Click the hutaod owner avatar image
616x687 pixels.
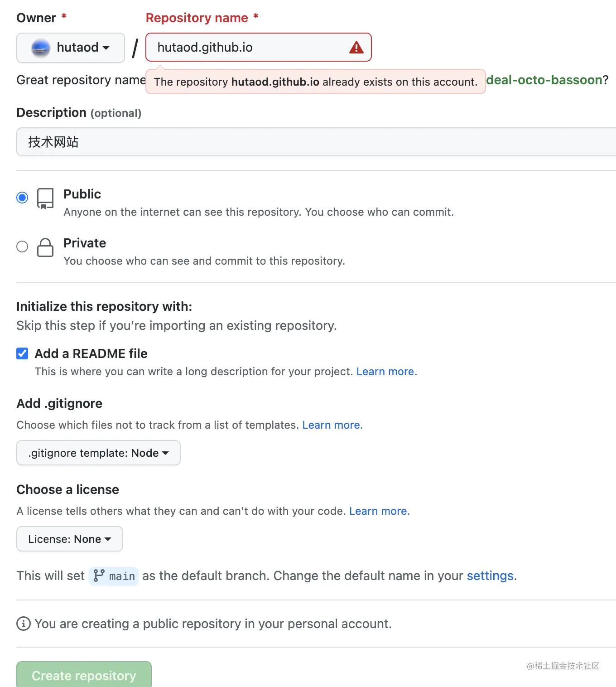[x=41, y=48]
